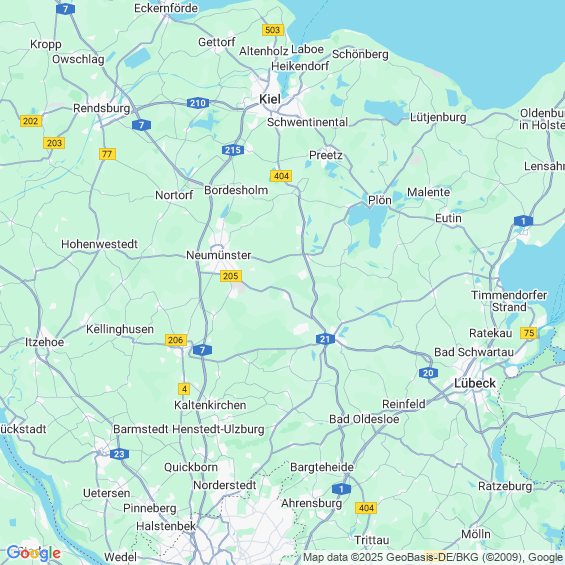
Task: Click the A210 highway shield near Kiel
Action: point(198,103)
